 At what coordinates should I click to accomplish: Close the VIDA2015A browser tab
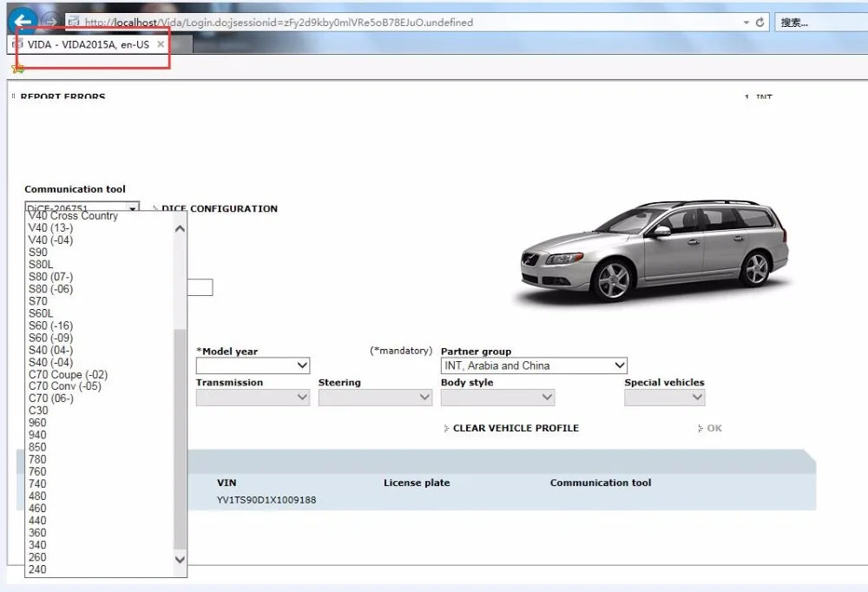(161, 44)
